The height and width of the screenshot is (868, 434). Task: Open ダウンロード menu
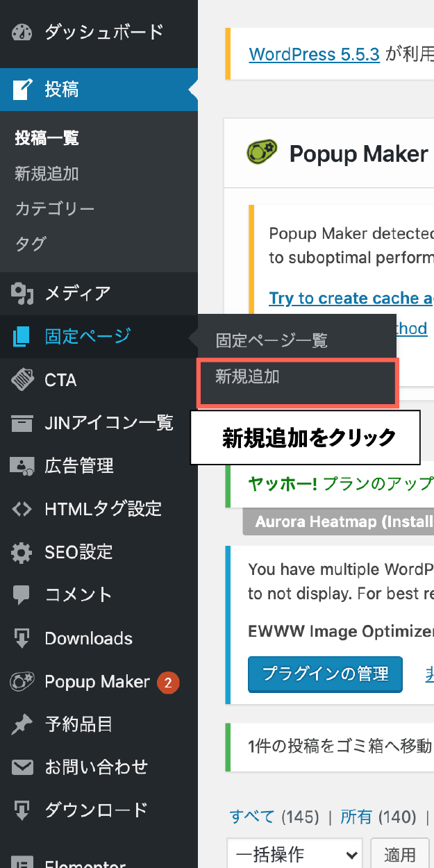tap(99, 810)
